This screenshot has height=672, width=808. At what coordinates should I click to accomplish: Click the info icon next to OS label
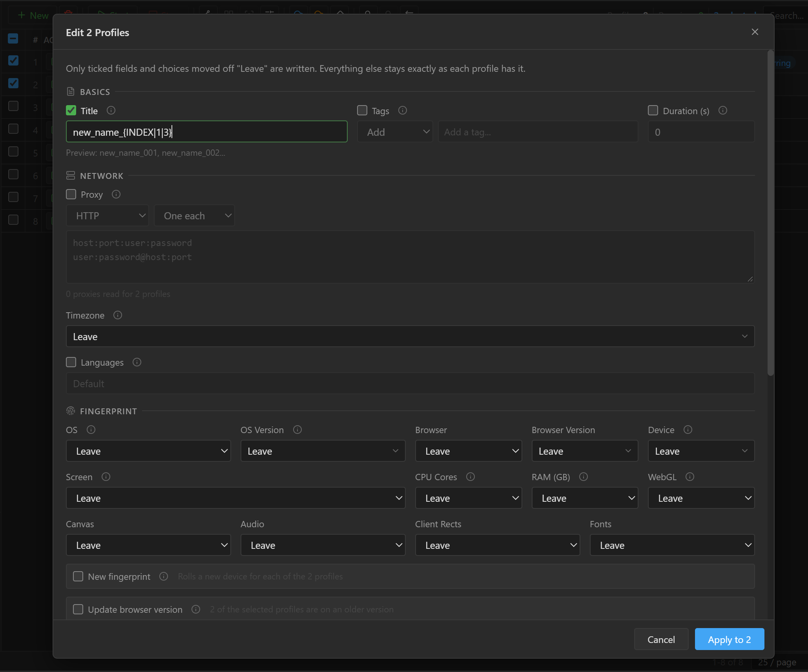coord(91,430)
